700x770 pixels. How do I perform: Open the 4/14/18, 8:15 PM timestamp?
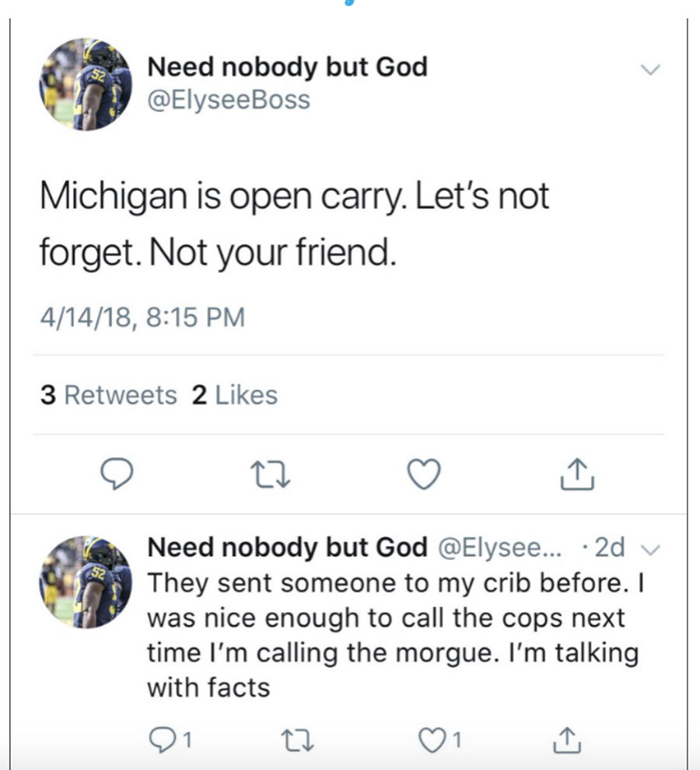pos(142,317)
